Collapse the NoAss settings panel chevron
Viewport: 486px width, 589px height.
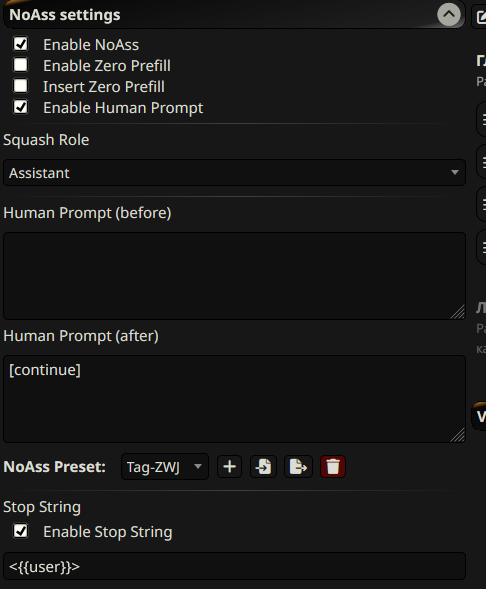tap(448, 15)
